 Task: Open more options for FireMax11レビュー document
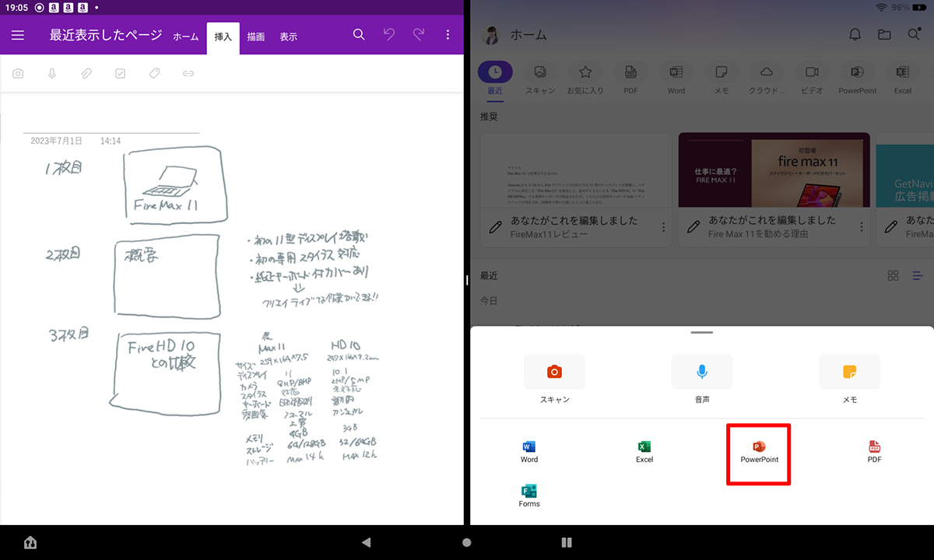[663, 227]
